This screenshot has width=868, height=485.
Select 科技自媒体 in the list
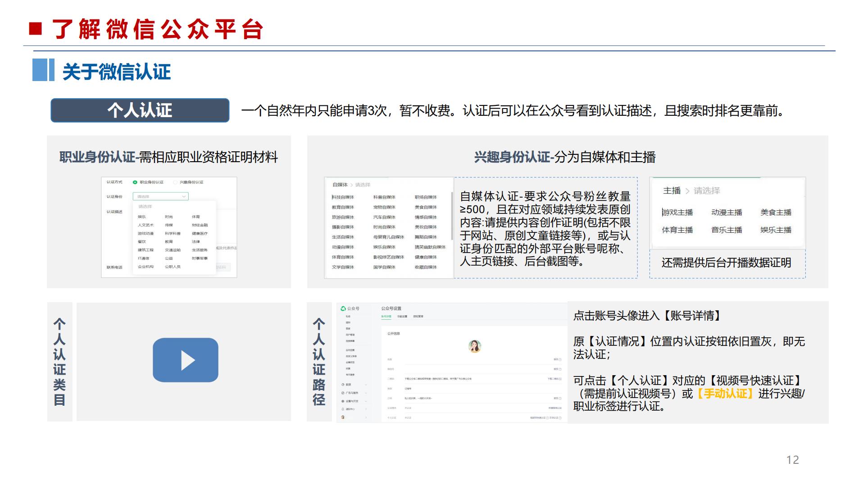pyautogui.click(x=343, y=197)
